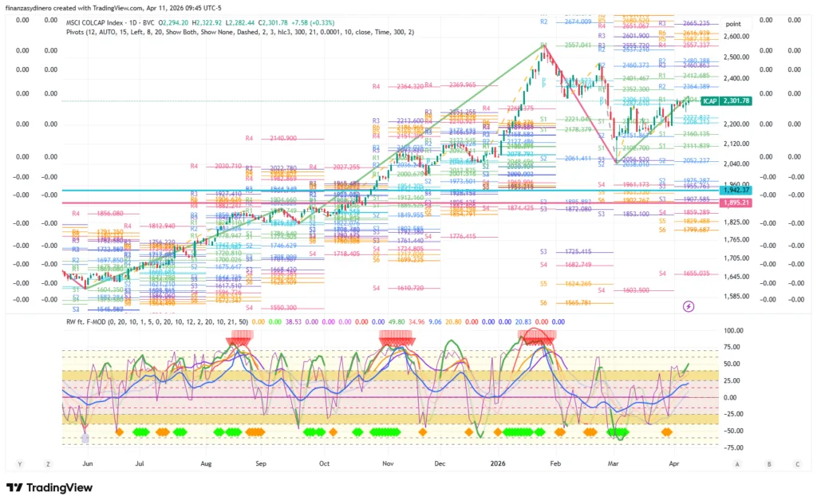Click the 2026 label on time axis

pos(498,463)
